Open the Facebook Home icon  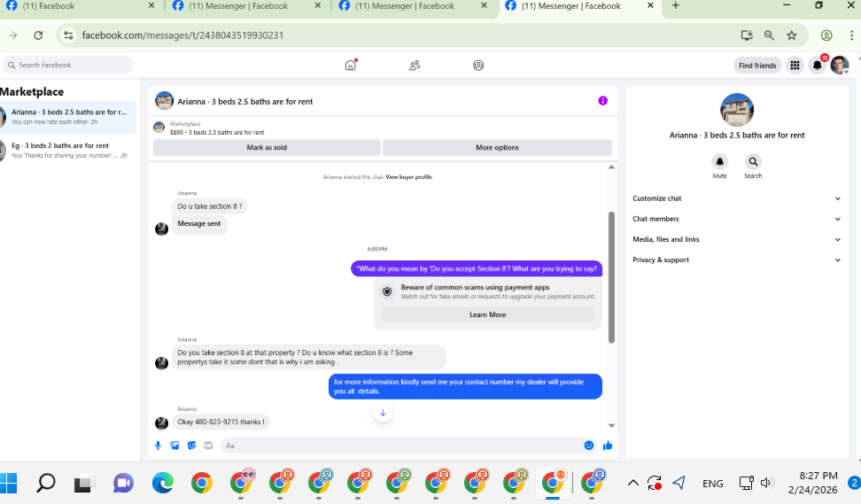350,66
